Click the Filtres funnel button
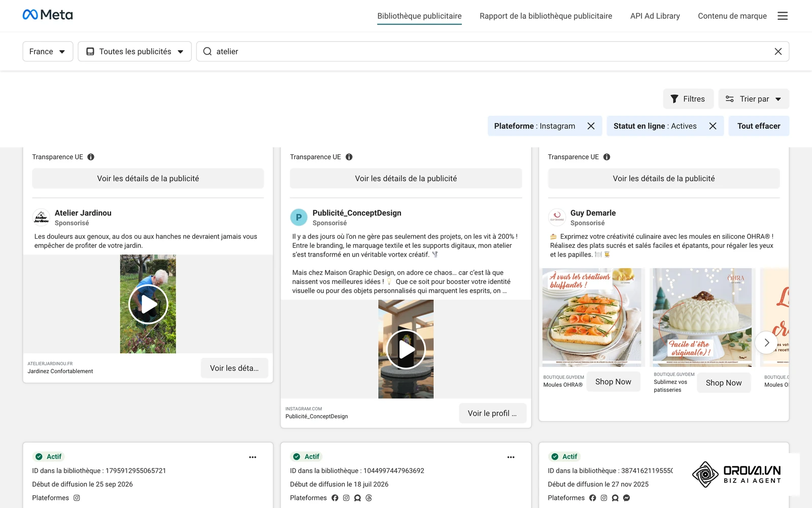 688,99
